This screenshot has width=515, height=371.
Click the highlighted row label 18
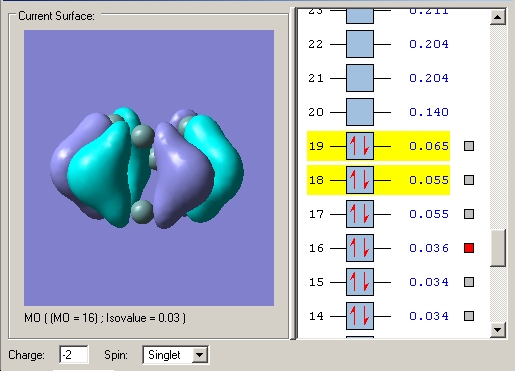click(316, 180)
